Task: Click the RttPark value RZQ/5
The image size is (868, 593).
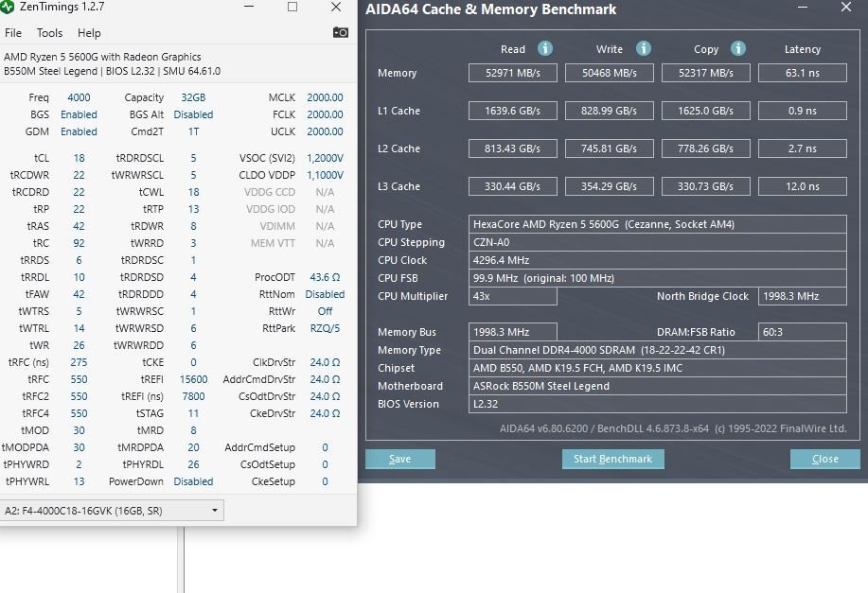Action: (325, 328)
